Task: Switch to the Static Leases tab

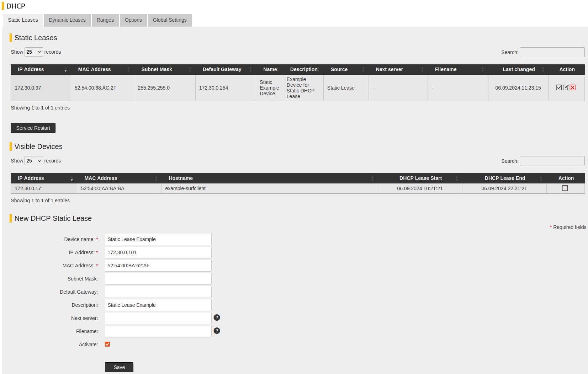Action: (23, 20)
